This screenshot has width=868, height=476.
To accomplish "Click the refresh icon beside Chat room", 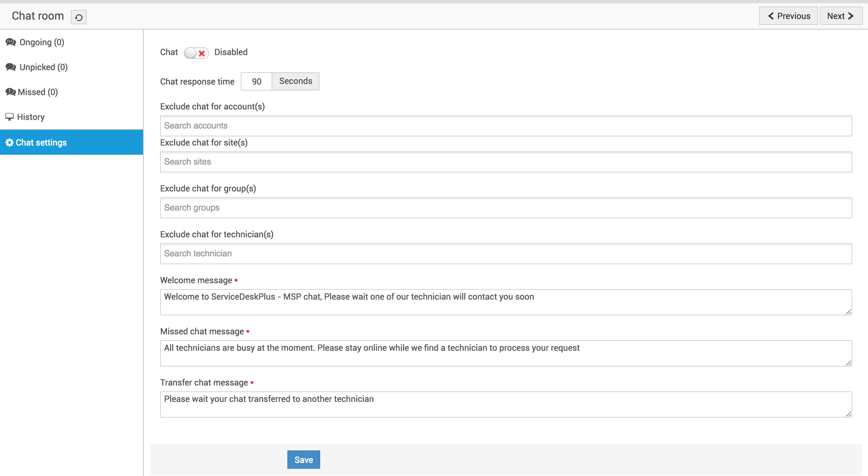I will point(78,17).
